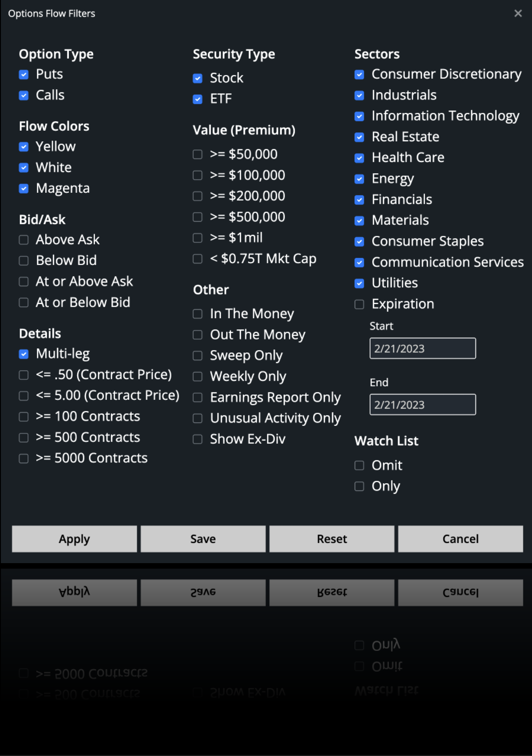Image resolution: width=532 pixels, height=756 pixels.
Task: Disable the Yellow flow color filter
Action: (x=24, y=147)
